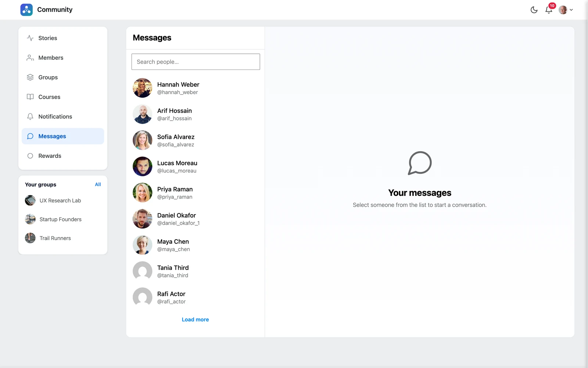
Task: Select Notifications in the sidebar menu
Action: (63, 117)
